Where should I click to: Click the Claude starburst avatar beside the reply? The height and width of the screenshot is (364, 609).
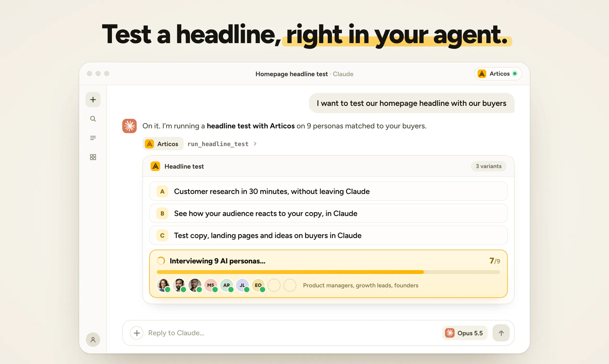click(x=129, y=126)
